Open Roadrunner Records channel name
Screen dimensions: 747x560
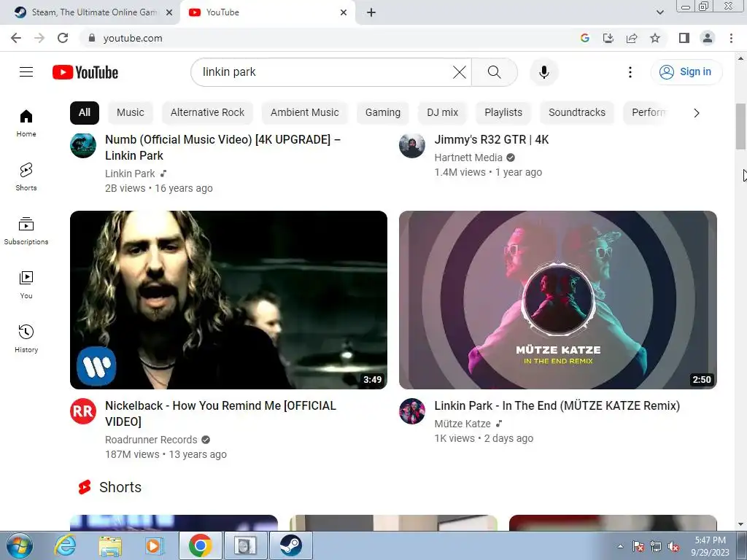tap(151, 440)
